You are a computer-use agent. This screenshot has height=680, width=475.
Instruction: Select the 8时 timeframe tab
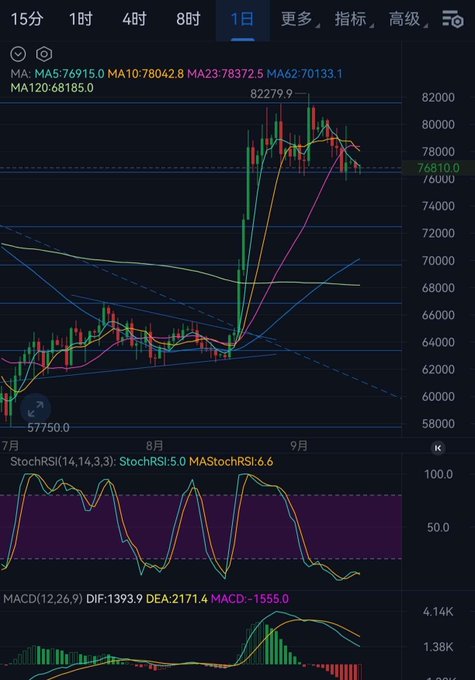[x=188, y=19]
